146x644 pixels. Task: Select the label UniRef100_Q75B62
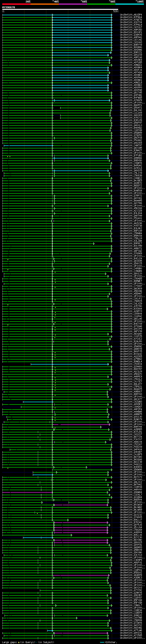[131, 359]
